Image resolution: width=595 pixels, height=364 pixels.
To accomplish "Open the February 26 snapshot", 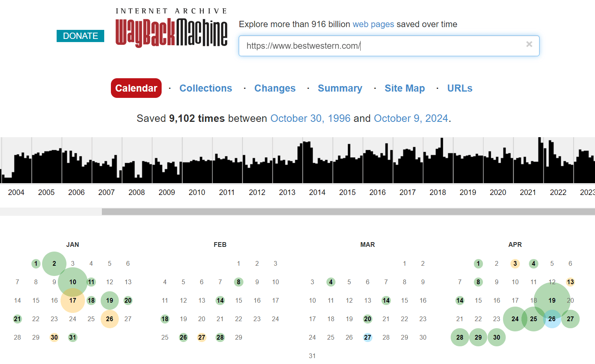I will (183, 337).
